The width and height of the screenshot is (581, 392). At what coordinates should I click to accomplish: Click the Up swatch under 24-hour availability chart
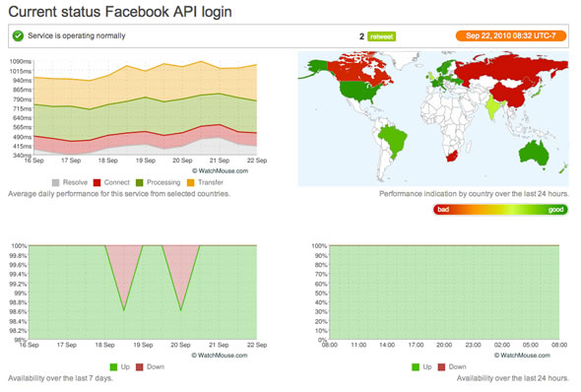(x=416, y=367)
